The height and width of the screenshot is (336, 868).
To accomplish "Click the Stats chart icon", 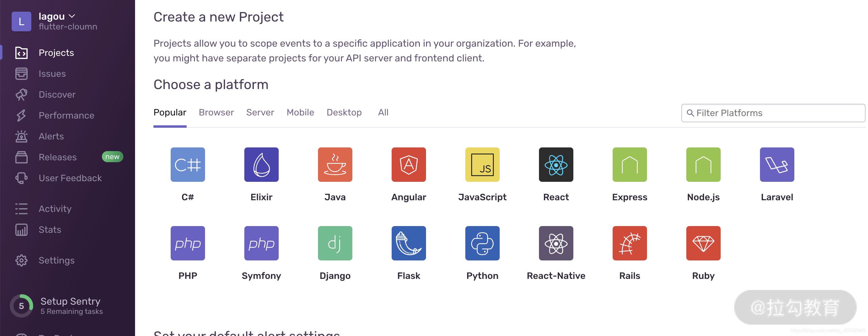I will click(x=21, y=229).
